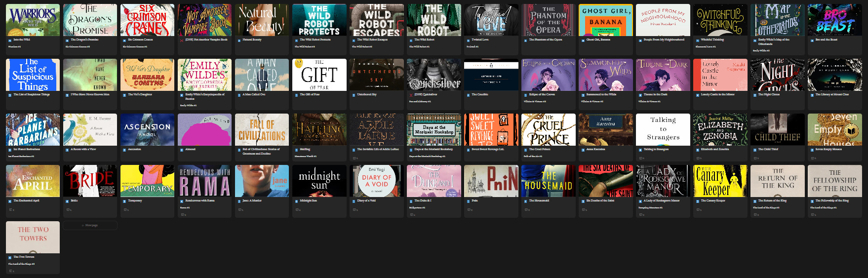
Task: Click the comment icon under The Enchanted April
Action: 11,210
